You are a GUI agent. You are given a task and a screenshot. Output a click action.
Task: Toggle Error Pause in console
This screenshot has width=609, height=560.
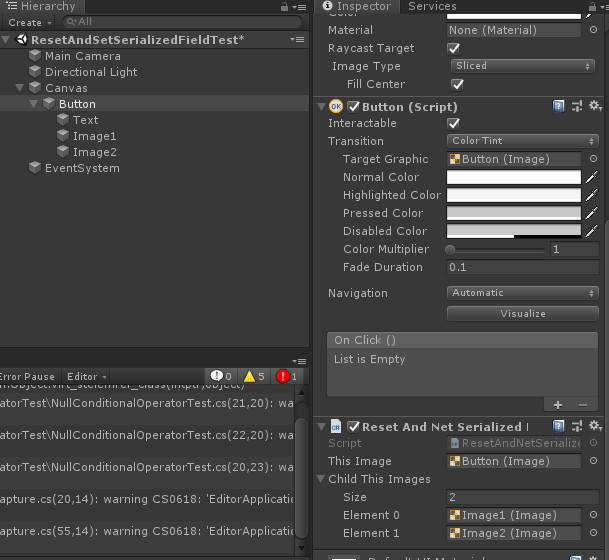click(x=28, y=376)
